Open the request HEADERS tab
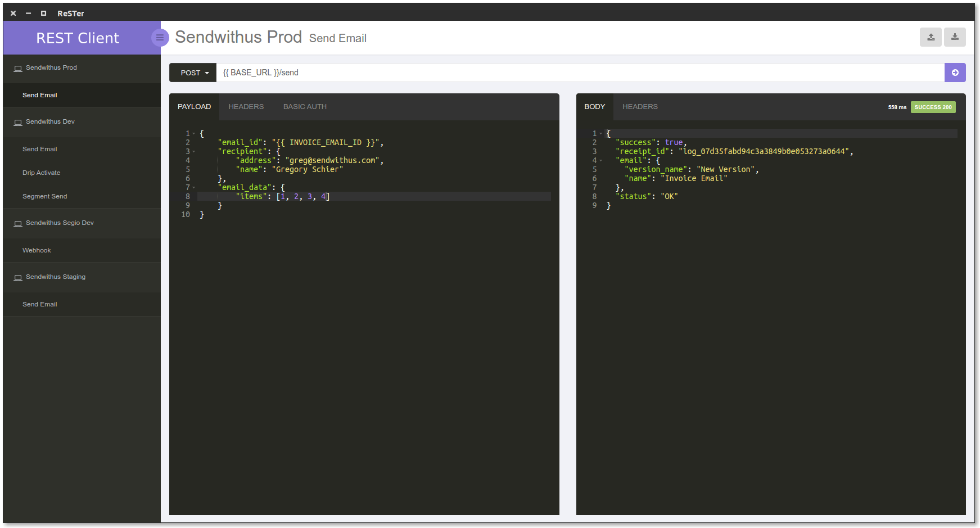This screenshot has width=980, height=528. pyautogui.click(x=246, y=107)
